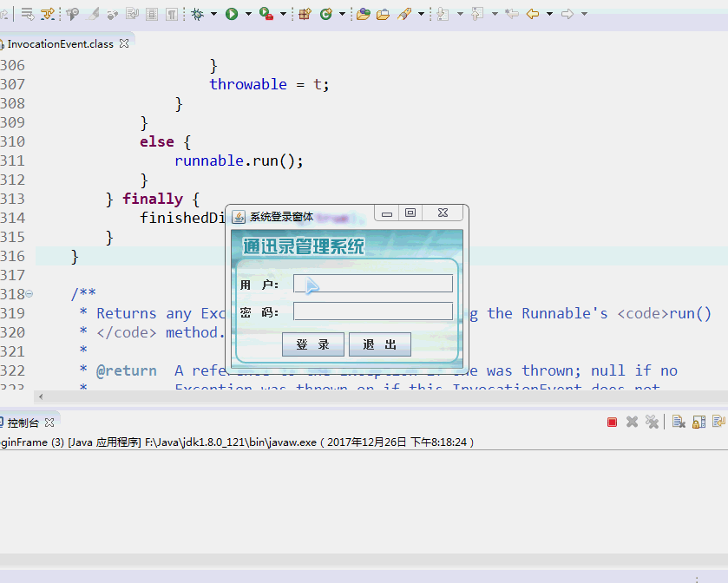Open the Forward navigation history dropdown
Viewport: 728px width, 583px height.
pos(585,15)
